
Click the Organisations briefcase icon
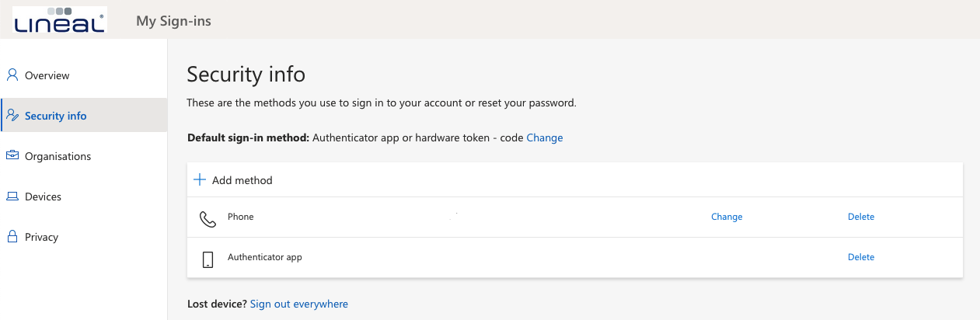[12, 156]
